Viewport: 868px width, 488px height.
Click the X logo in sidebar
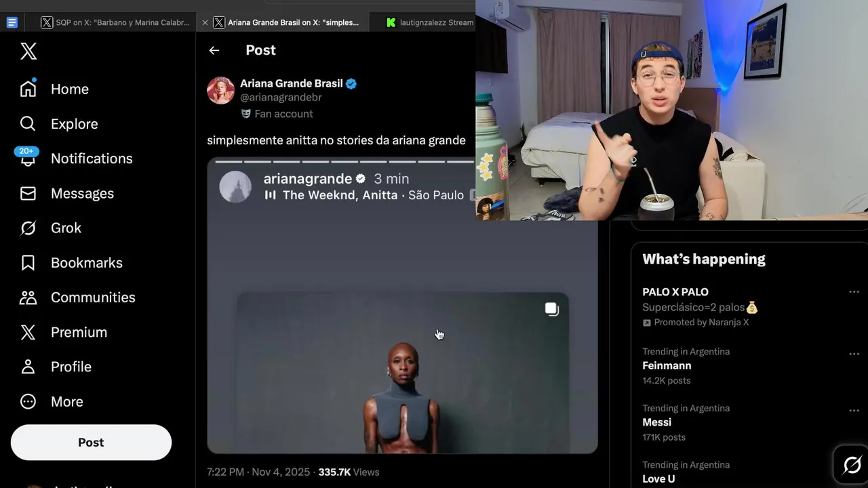click(x=28, y=51)
